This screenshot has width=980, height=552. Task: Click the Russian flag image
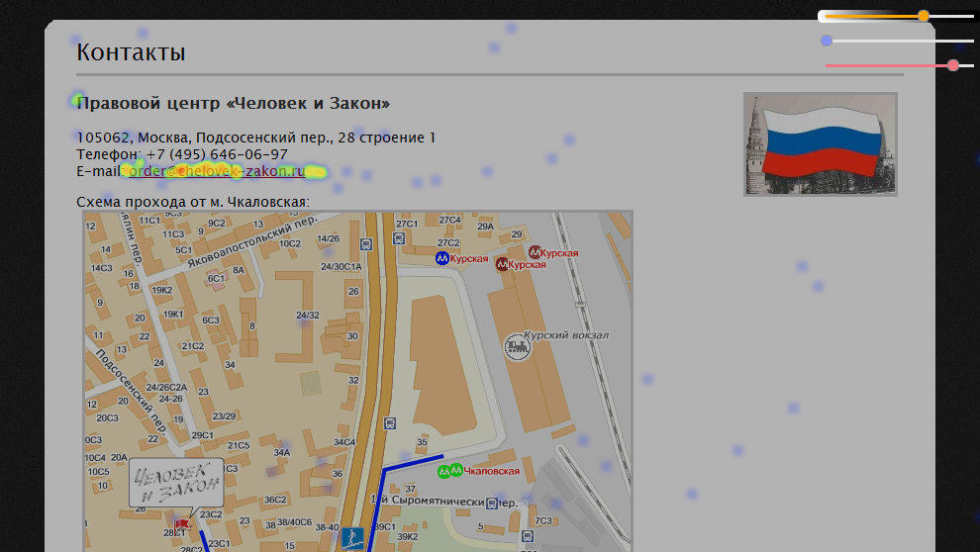tap(820, 143)
